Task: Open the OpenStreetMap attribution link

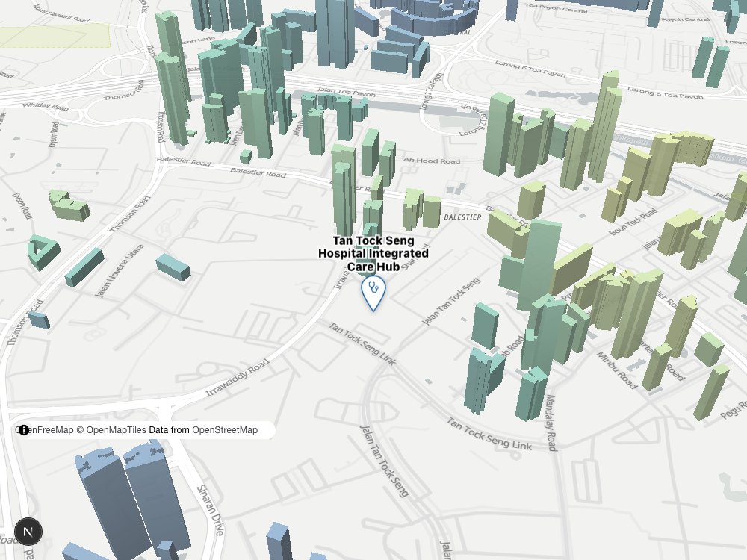Action: click(224, 430)
